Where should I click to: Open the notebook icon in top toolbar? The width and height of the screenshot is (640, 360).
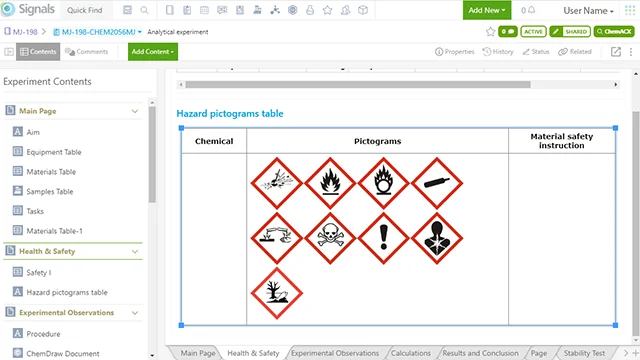click(x=170, y=10)
